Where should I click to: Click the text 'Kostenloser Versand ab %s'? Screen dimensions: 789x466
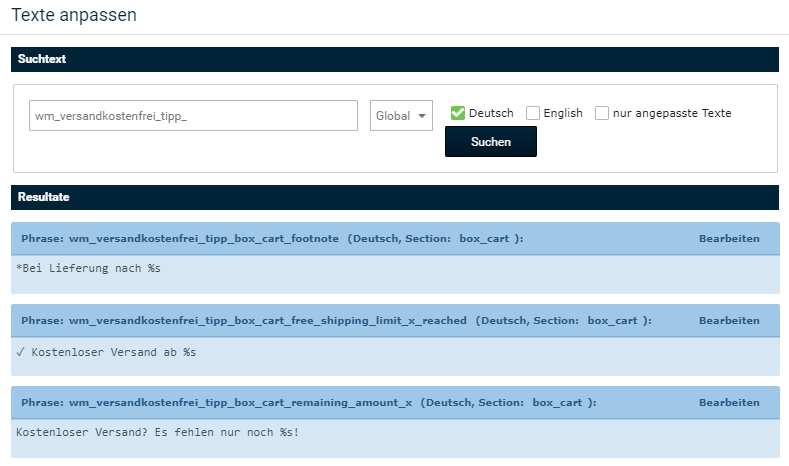coord(113,352)
